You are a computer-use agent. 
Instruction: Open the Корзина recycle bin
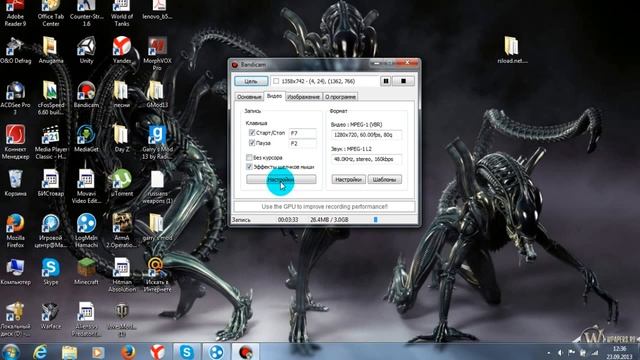pos(15,183)
